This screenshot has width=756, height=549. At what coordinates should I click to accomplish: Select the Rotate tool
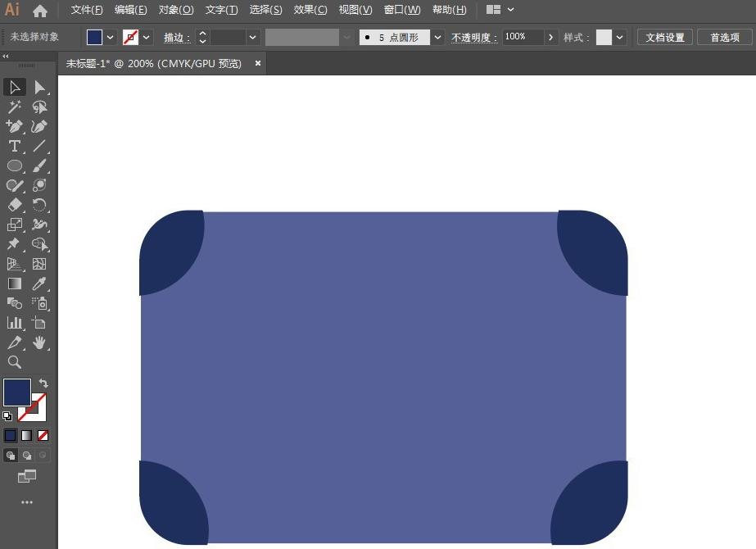point(39,205)
